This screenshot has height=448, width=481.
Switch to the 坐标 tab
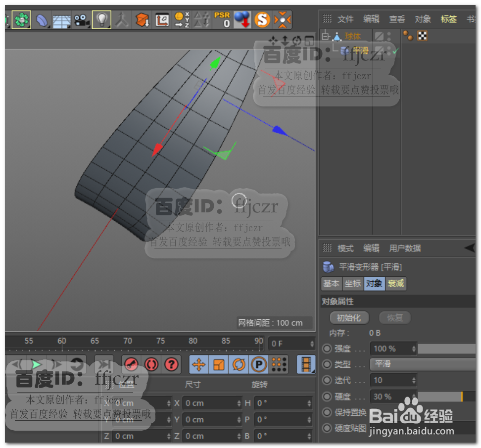353,284
